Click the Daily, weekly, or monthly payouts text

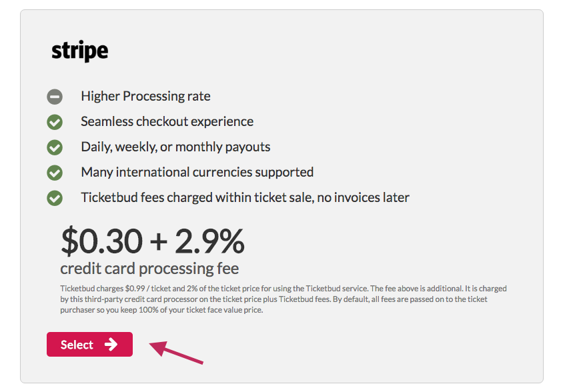[x=175, y=147]
